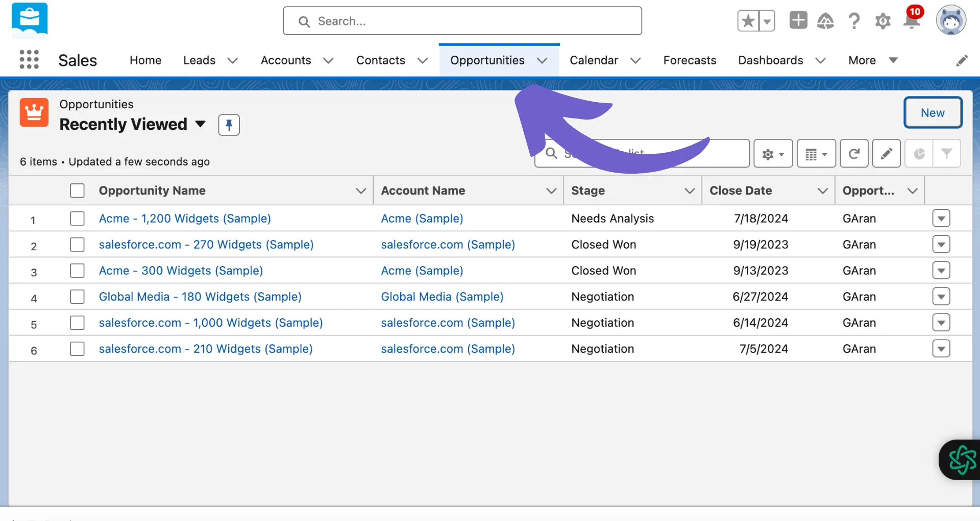Go to the Home tab
980x521 pixels.
pos(145,60)
